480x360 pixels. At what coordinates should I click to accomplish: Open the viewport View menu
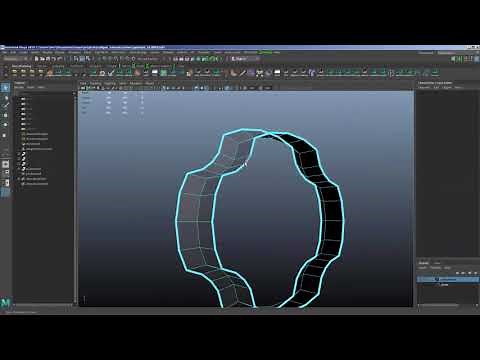pos(83,83)
